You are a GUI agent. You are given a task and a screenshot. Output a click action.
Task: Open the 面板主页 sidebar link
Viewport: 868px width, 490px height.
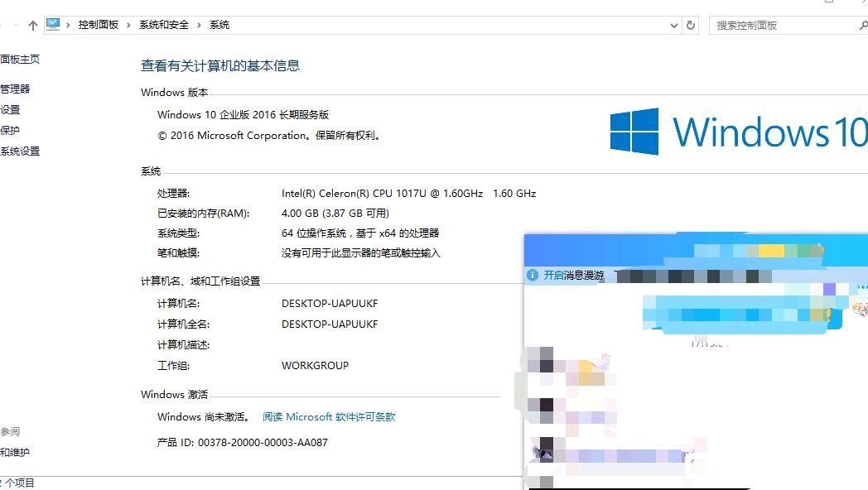[x=20, y=59]
